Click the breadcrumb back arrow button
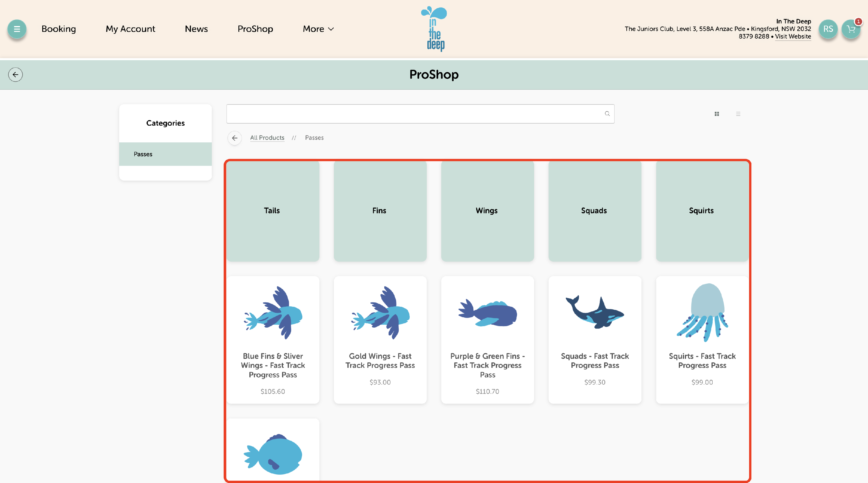Image resolution: width=868 pixels, height=483 pixels. pyautogui.click(x=235, y=138)
